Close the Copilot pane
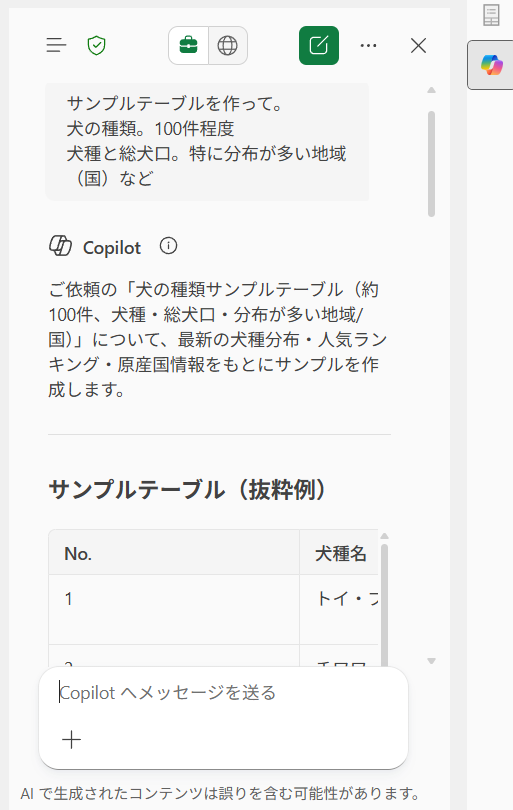 (x=418, y=45)
